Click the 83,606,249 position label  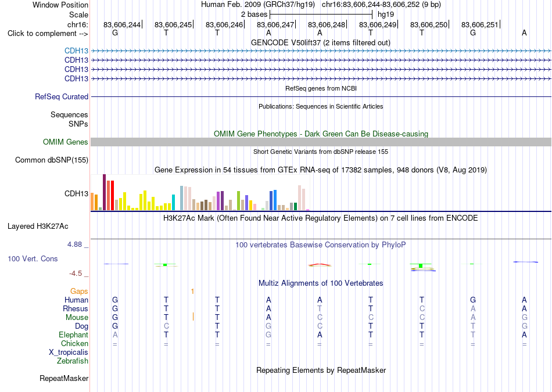click(x=377, y=24)
